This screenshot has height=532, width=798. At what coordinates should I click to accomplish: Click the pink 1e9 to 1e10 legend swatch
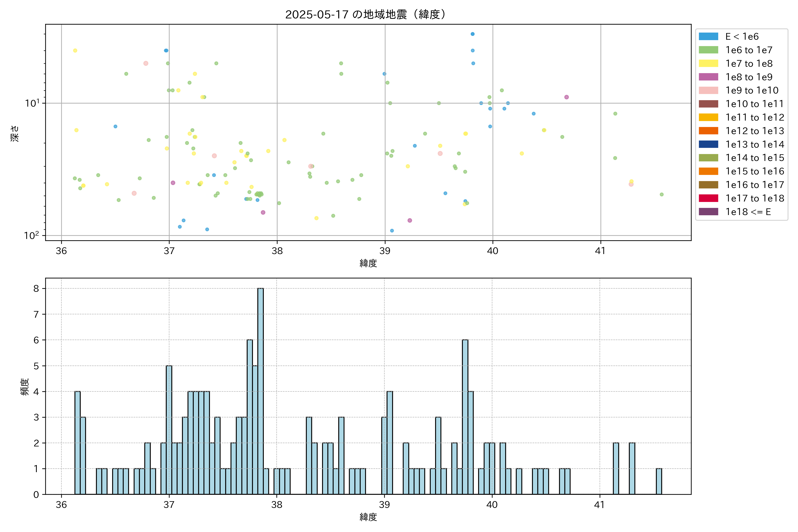(x=708, y=91)
